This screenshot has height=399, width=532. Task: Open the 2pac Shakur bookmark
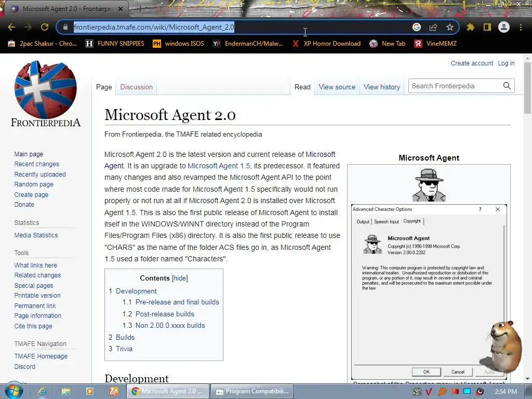point(43,44)
